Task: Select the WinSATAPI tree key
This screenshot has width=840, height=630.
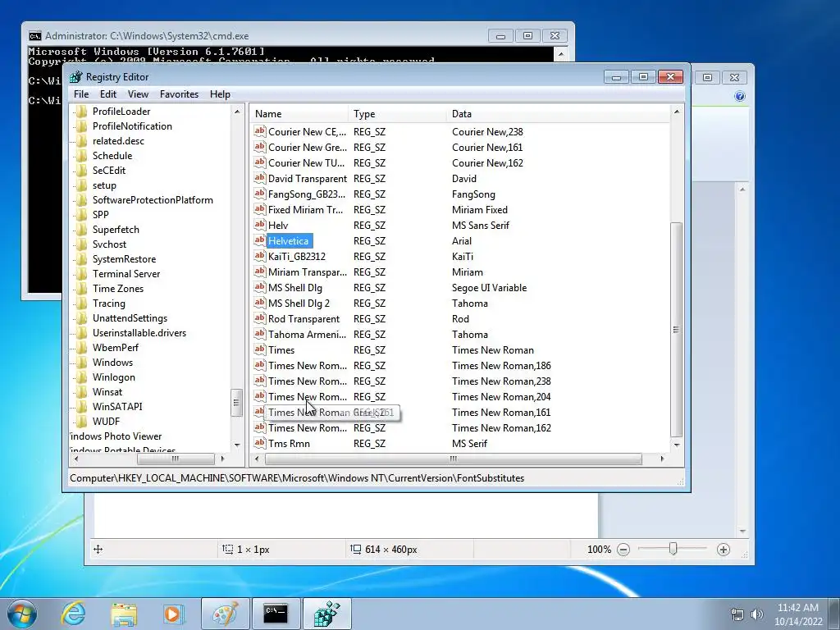Action: tap(117, 407)
